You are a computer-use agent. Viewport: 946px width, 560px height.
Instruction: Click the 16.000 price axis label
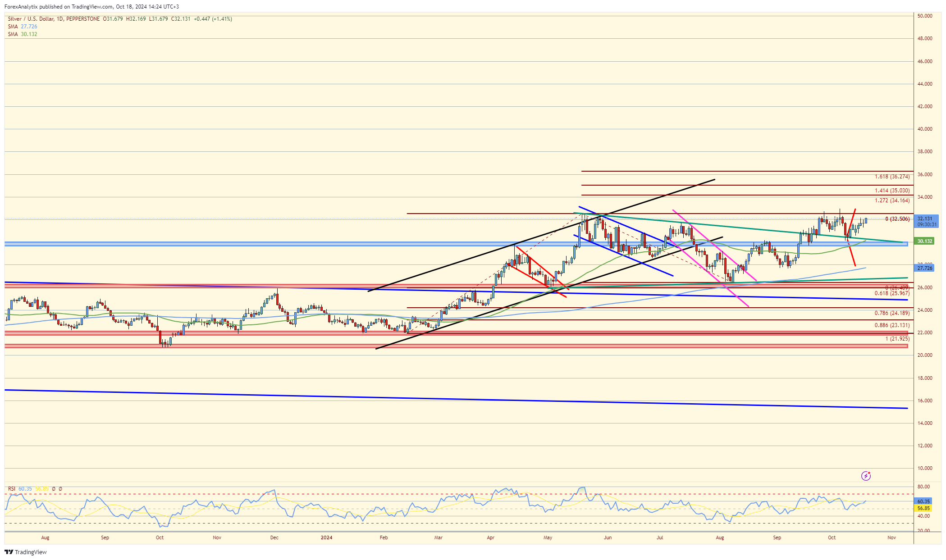[x=925, y=401]
